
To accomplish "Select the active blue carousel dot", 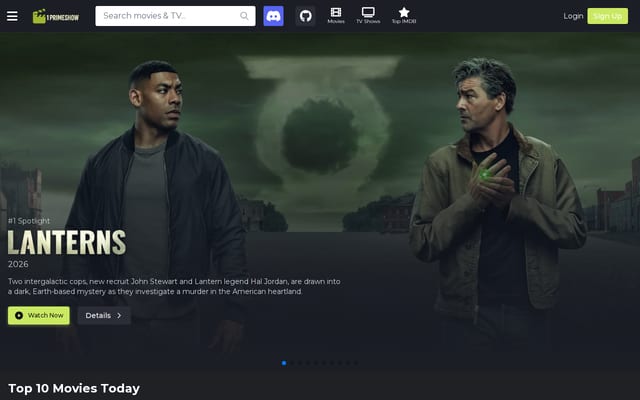I will [284, 363].
